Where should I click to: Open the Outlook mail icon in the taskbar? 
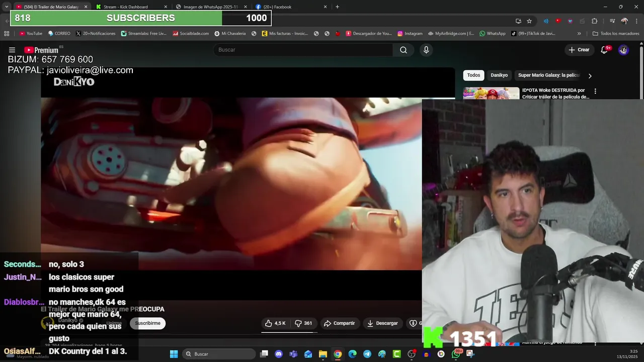[308, 354]
